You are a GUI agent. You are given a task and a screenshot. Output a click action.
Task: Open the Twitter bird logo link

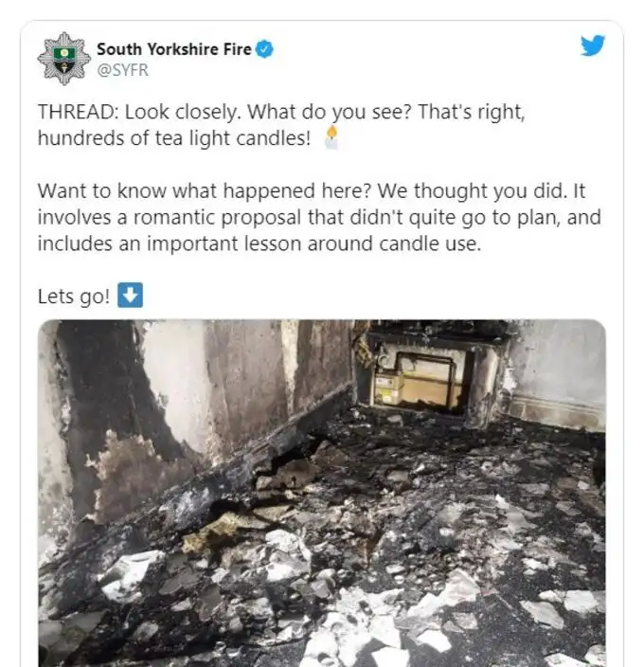(x=593, y=45)
